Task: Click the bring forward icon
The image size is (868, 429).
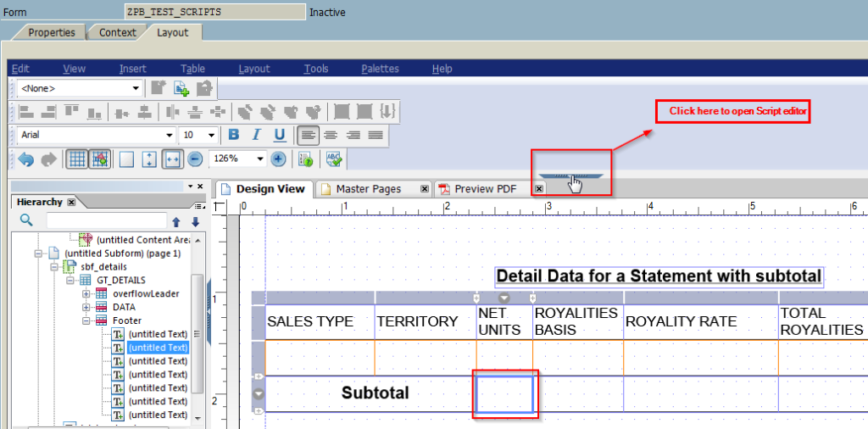Action: pyautogui.click(x=291, y=112)
